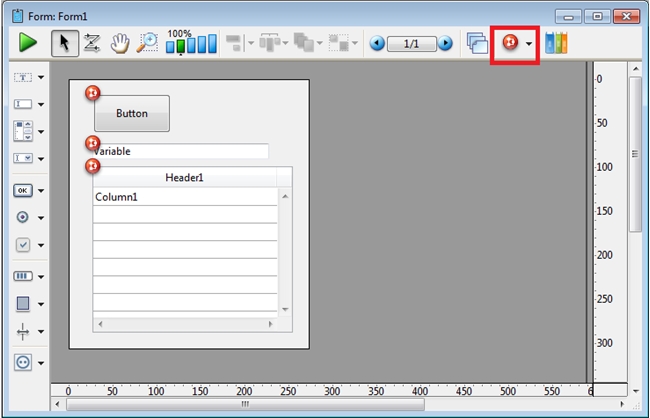Image resolution: width=650 pixels, height=418 pixels.
Task: Expand the OK button tool dropdown arrow
Action: pos(41,190)
